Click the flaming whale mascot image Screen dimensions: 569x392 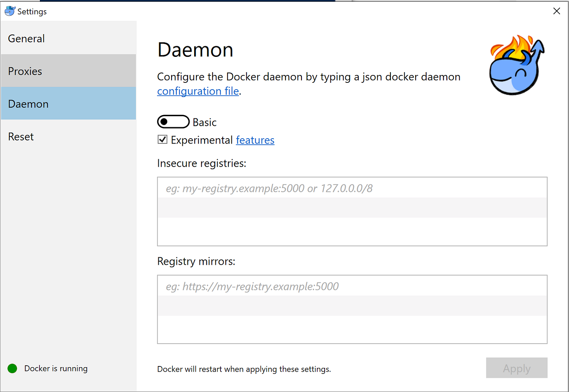coord(516,65)
